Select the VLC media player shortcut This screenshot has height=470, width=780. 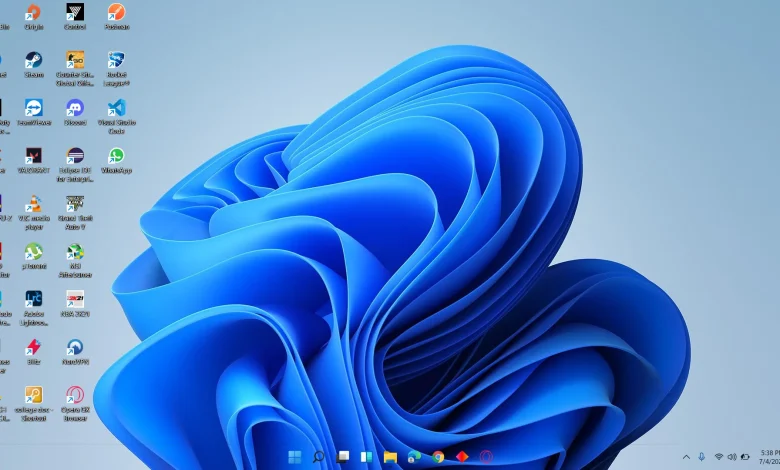pyautogui.click(x=33, y=212)
